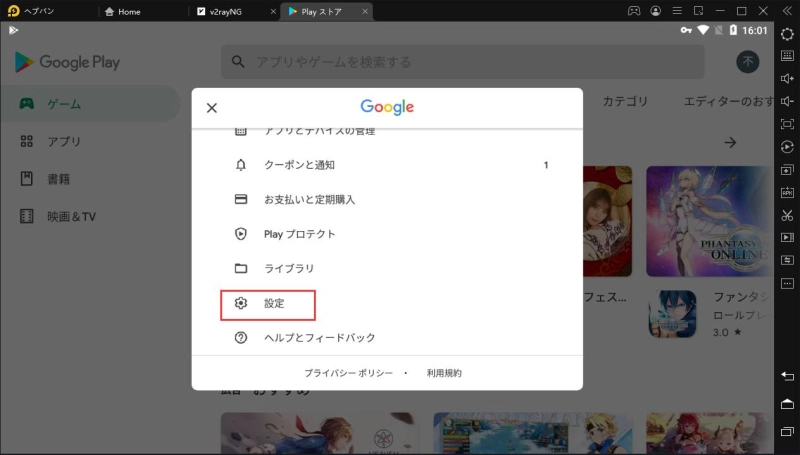The height and width of the screenshot is (455, 800).
Task: Click the scissors screenshot icon
Action: click(787, 215)
